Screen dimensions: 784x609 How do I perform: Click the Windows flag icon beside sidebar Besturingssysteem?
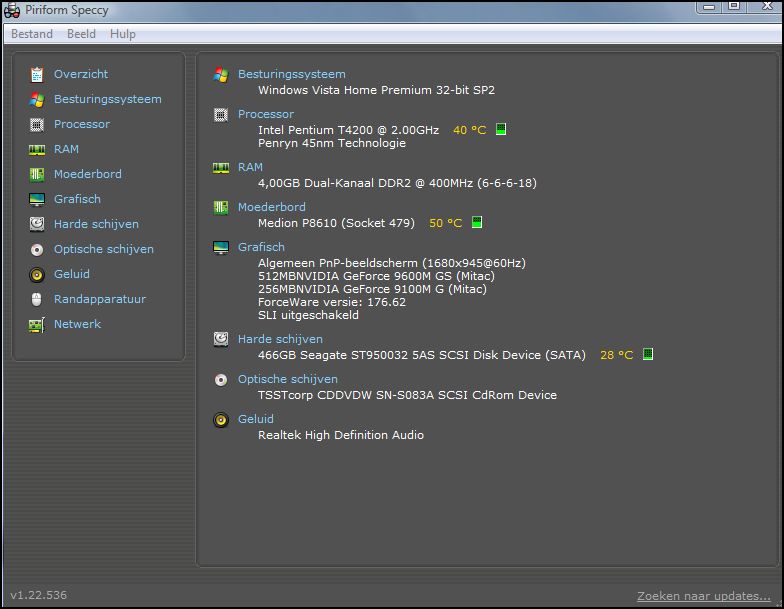pos(37,99)
